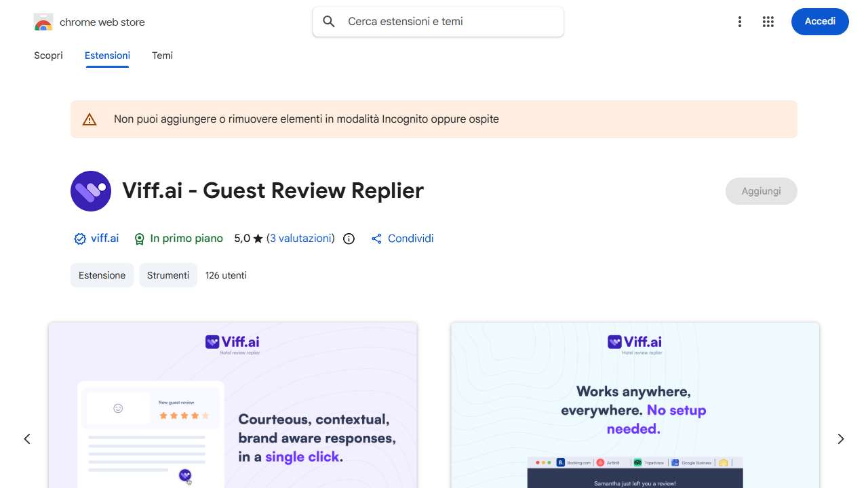The height and width of the screenshot is (488, 868).
Task: Go to previous screenshot with left arrow
Action: coord(27,439)
